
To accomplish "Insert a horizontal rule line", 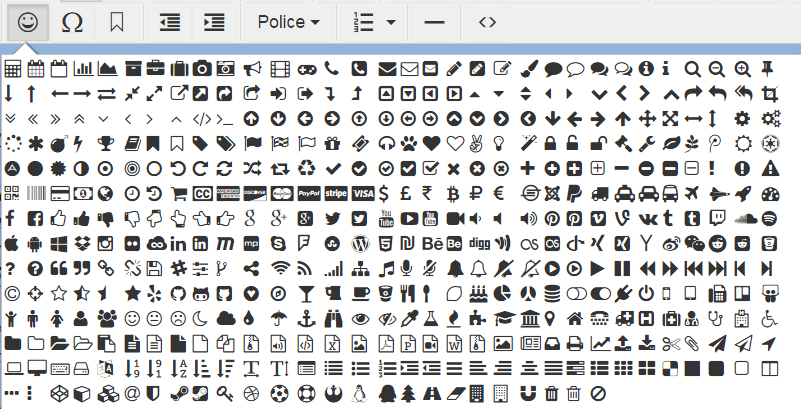I will (x=434, y=22).
